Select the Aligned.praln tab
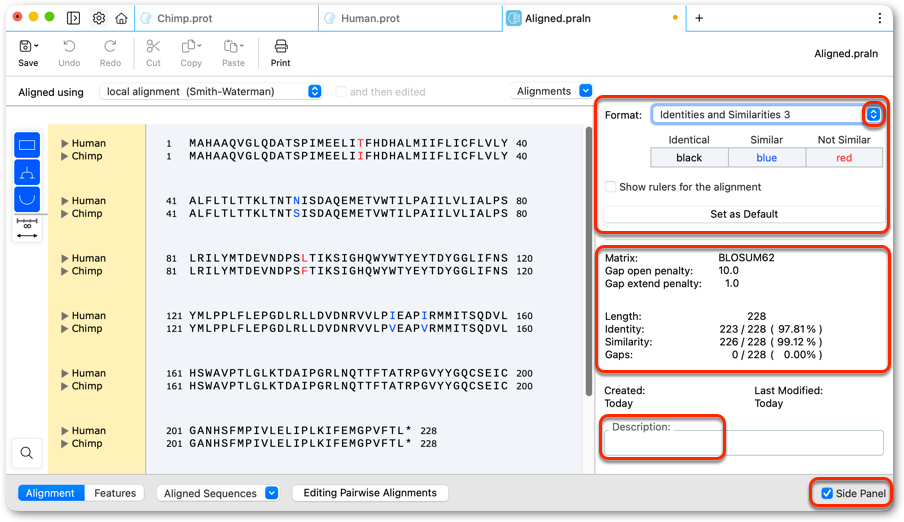Image resolution: width=904 pixels, height=522 pixels. tap(594, 18)
